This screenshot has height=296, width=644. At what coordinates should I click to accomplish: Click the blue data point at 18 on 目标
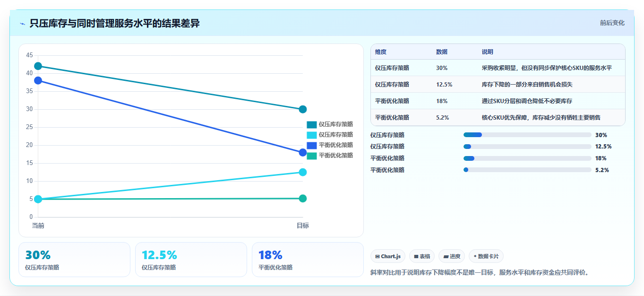click(303, 152)
